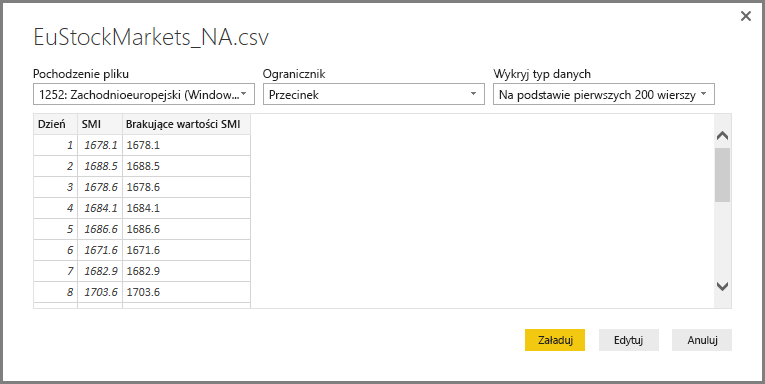Cancel the import with Anuluj
Screen dimensions: 765x384
click(702, 340)
